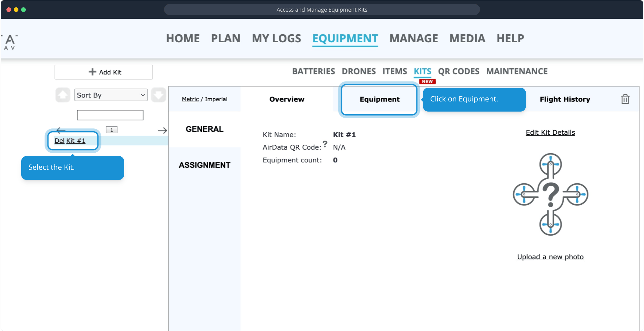Switch units to Imperial

(x=216, y=99)
